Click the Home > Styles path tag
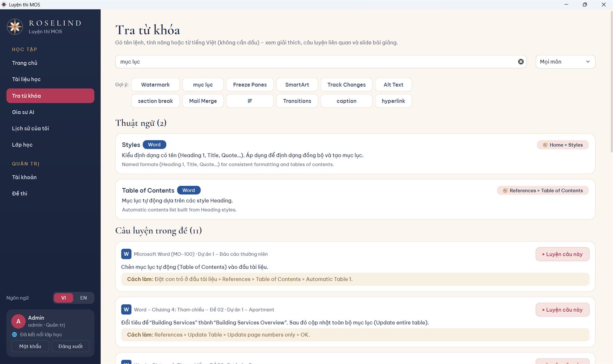Viewport: 613px width, 364px height. [562, 145]
